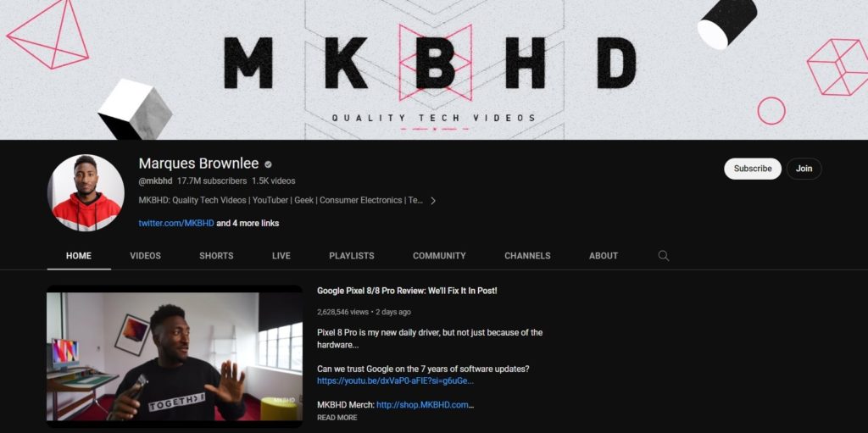868x433 pixels.
Task: Play the Pixel 8 review video thumbnail
Action: point(175,357)
